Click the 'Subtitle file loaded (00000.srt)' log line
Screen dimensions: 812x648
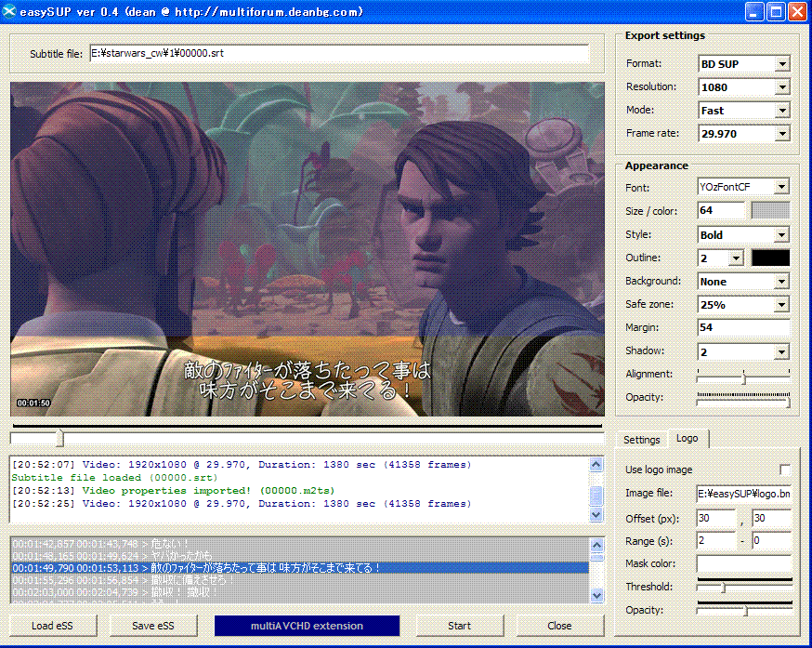tap(114, 478)
